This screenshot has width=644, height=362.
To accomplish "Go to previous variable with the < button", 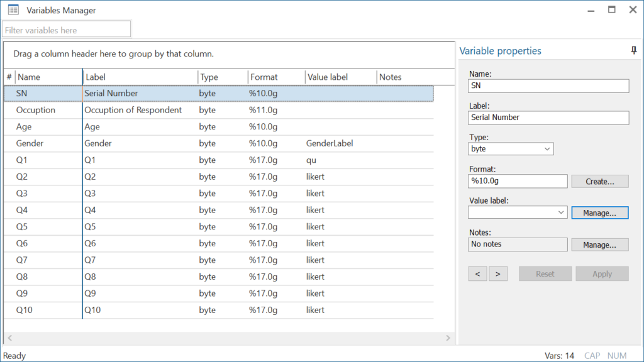I will (478, 274).
